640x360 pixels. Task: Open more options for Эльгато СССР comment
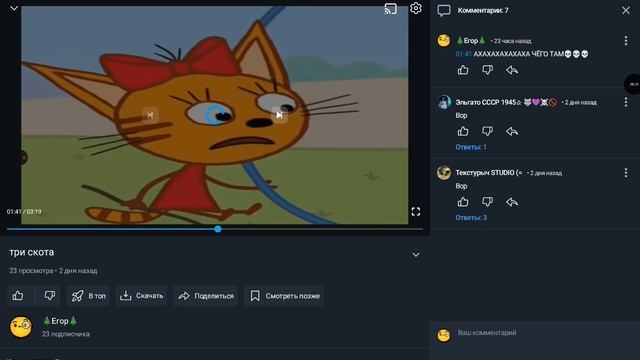tap(626, 102)
